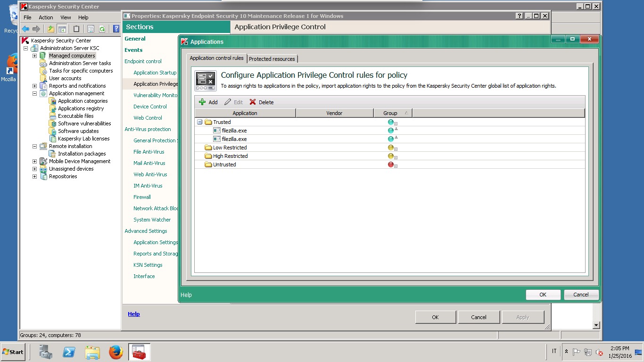Expand the Reports and notifications node
Screen dimensions: 644x362
pos(34,86)
